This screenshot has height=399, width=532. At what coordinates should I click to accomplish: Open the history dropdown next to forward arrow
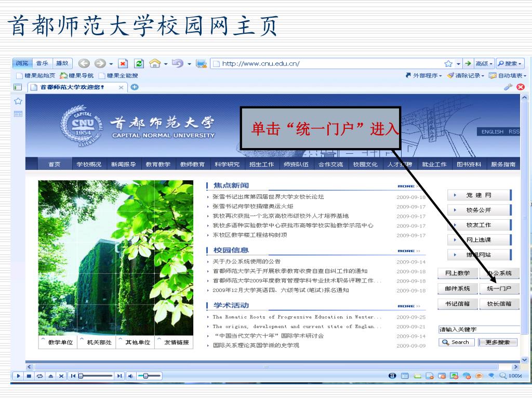click(111, 64)
